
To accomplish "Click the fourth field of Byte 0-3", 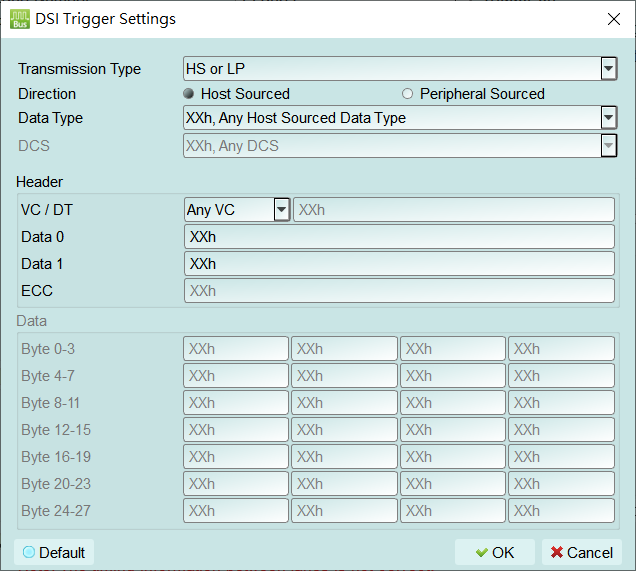I will click(561, 349).
